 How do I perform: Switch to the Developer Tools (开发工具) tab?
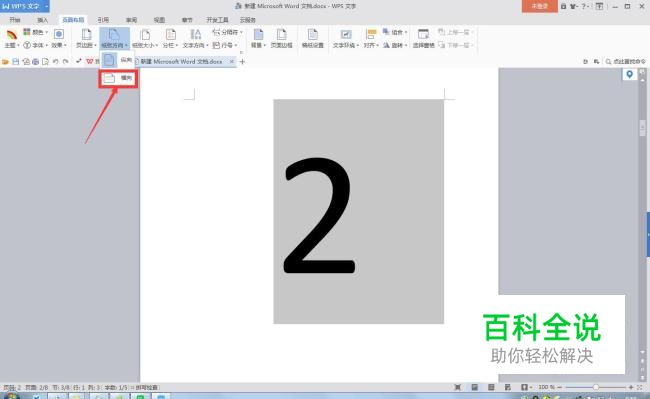point(217,20)
